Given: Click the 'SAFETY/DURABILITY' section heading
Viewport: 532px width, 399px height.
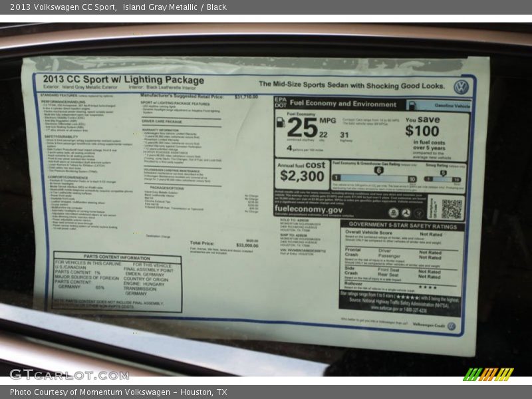Looking at the screenshot, I should tap(61, 136).
